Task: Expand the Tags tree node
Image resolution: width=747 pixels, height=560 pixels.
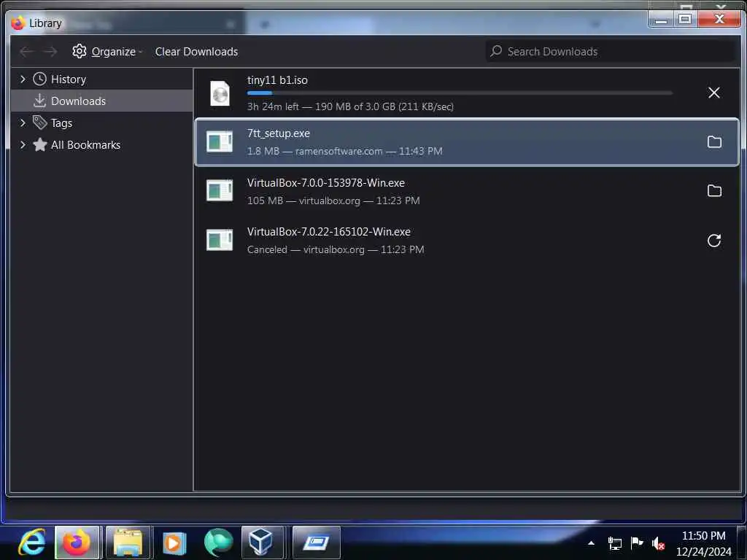Action: 23,122
